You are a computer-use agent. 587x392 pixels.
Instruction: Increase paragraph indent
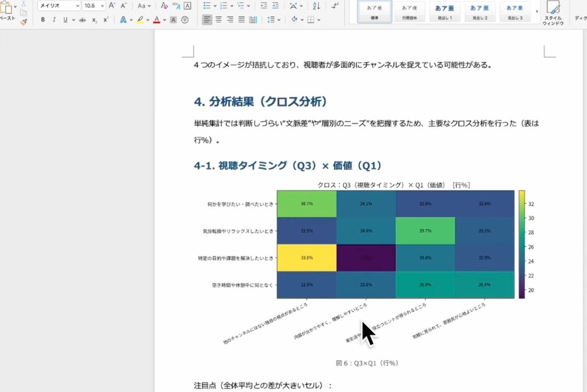pyautogui.click(x=275, y=6)
